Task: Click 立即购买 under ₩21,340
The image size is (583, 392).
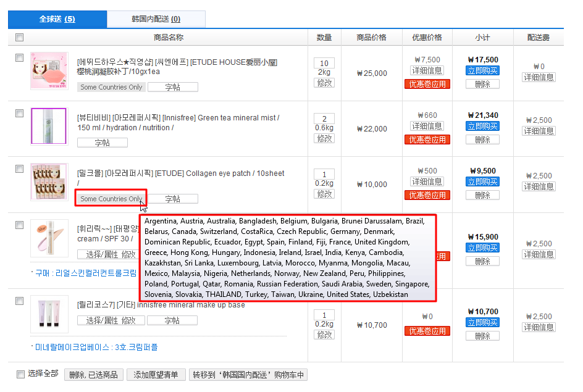Action: tap(482, 127)
